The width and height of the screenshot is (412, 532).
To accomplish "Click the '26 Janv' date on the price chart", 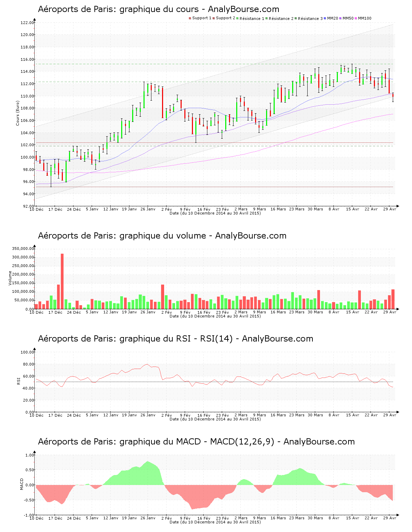I will click(x=148, y=209).
